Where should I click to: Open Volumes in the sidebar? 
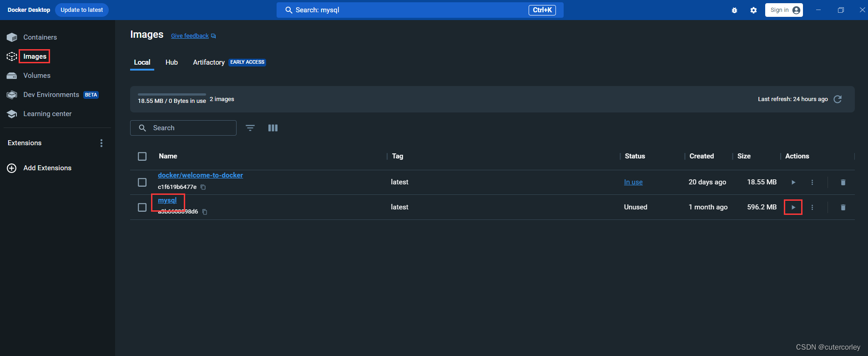37,76
